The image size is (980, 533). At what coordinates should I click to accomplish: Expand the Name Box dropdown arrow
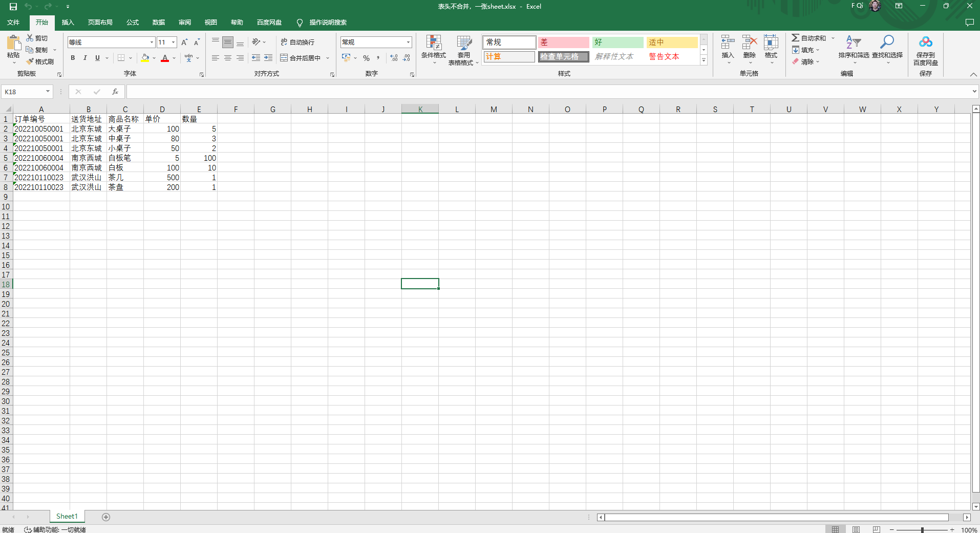click(48, 92)
